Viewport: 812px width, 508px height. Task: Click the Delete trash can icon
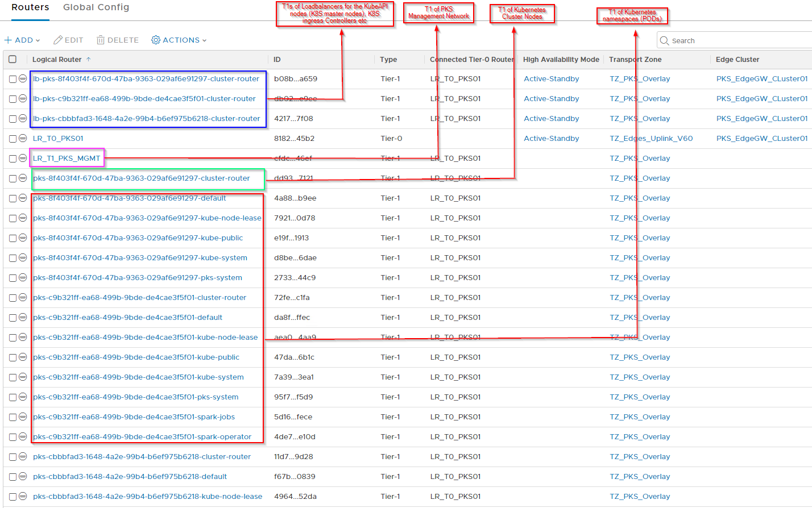[101, 40]
